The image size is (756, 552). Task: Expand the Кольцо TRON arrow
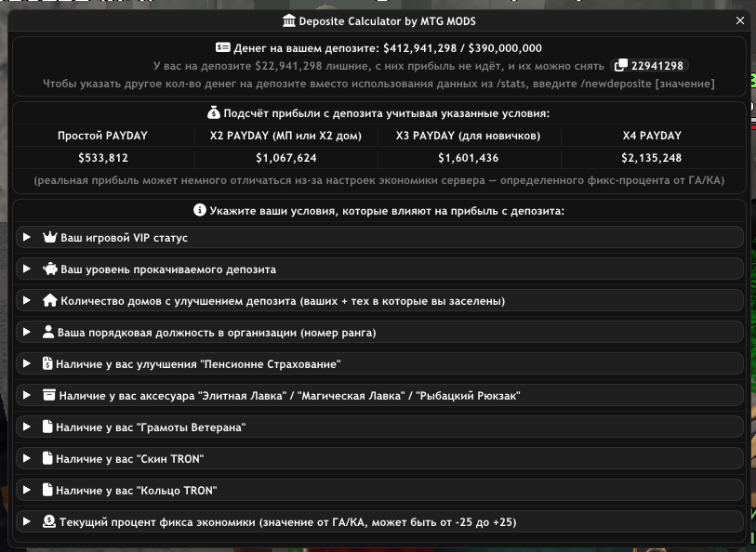point(27,490)
